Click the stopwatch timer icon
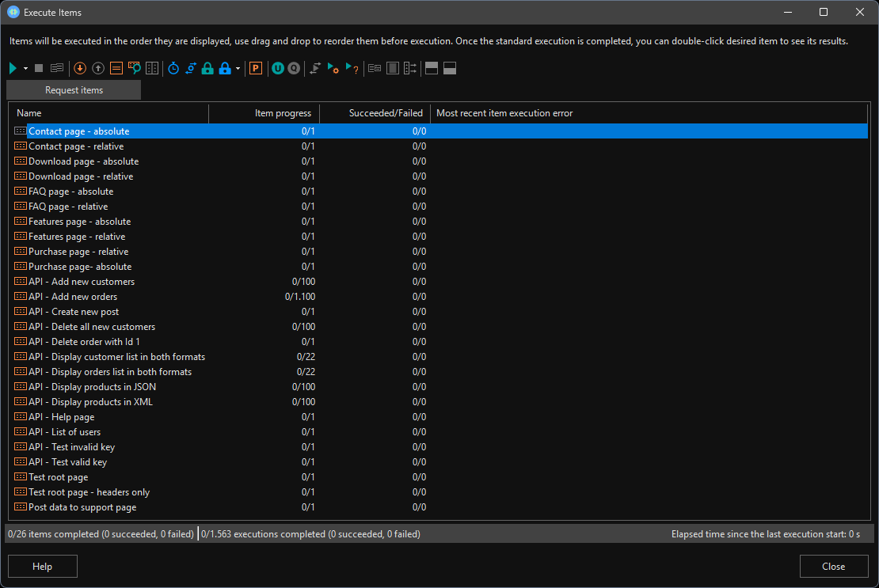Screen dimensions: 879x588 (173, 68)
